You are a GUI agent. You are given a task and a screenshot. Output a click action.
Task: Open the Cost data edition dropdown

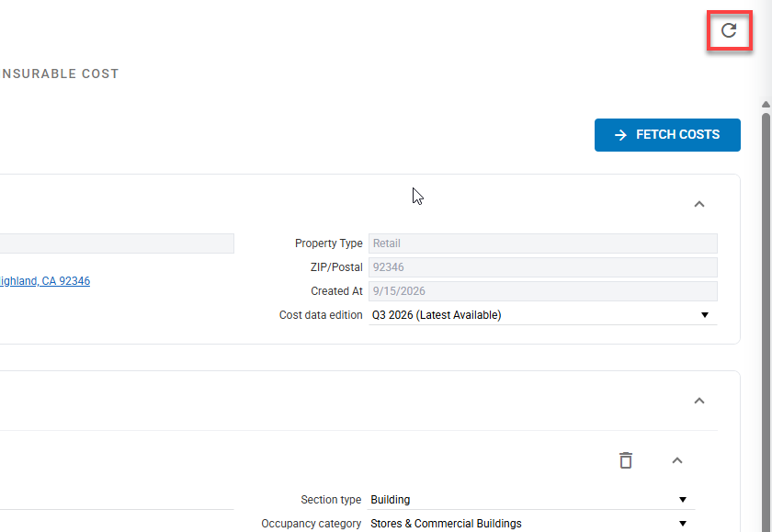[542, 315]
